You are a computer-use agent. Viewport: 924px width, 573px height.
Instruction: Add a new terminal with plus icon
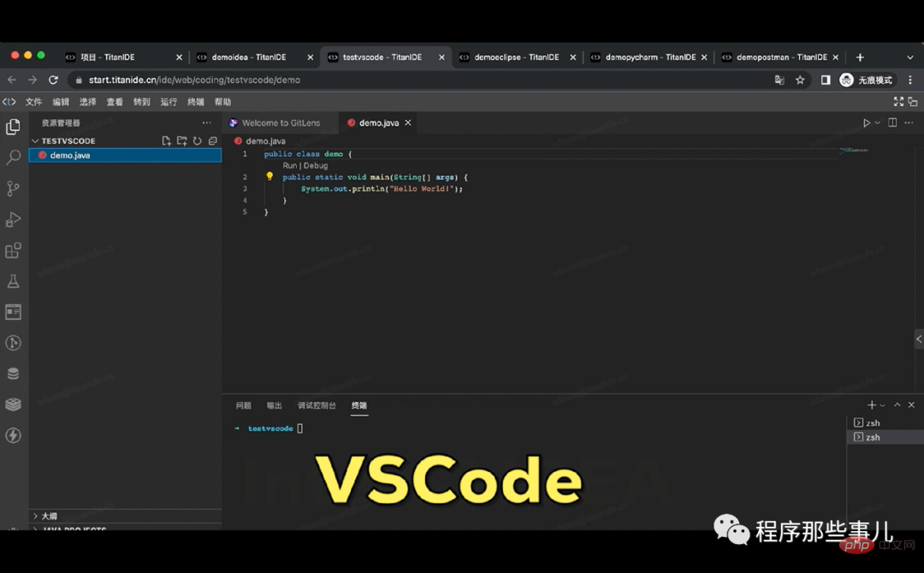point(872,405)
